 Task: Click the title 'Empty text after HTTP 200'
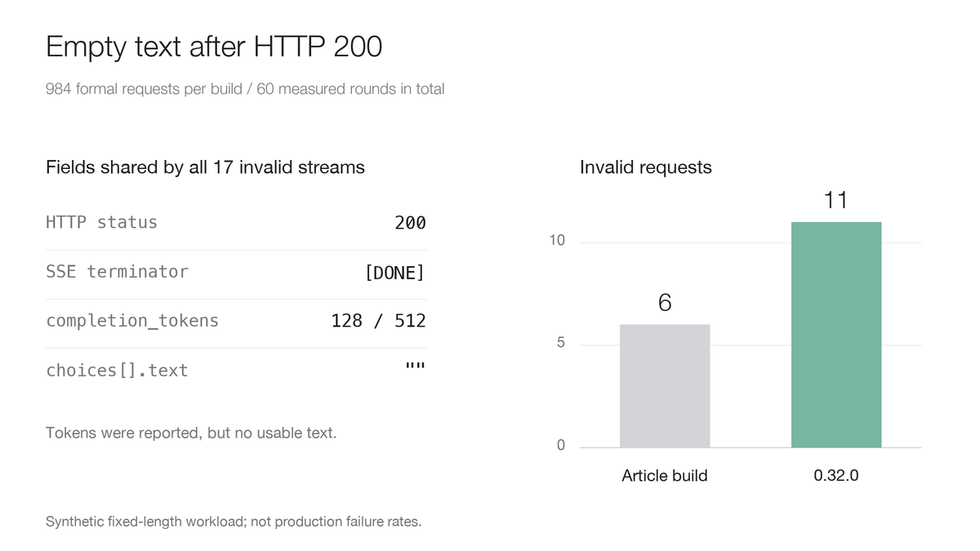[x=214, y=47]
